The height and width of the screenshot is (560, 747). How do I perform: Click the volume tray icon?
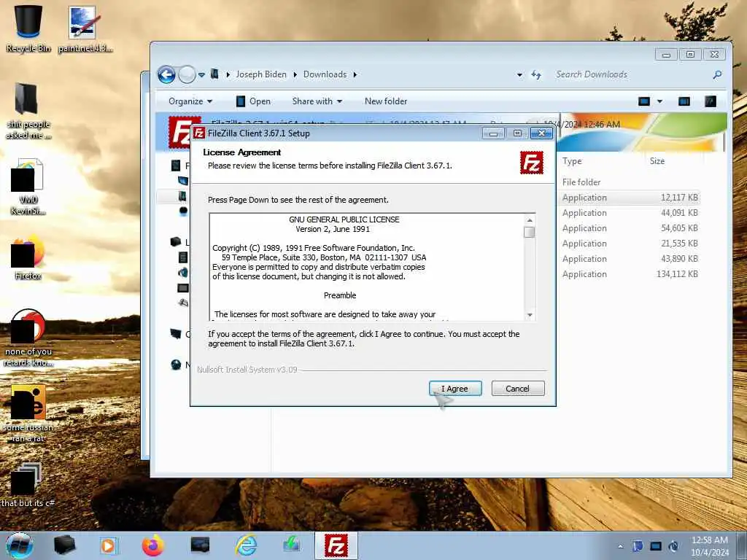[673, 546]
